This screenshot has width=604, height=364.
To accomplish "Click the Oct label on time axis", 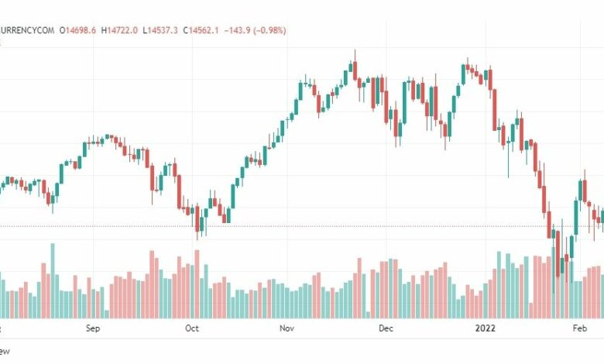I will tap(192, 328).
